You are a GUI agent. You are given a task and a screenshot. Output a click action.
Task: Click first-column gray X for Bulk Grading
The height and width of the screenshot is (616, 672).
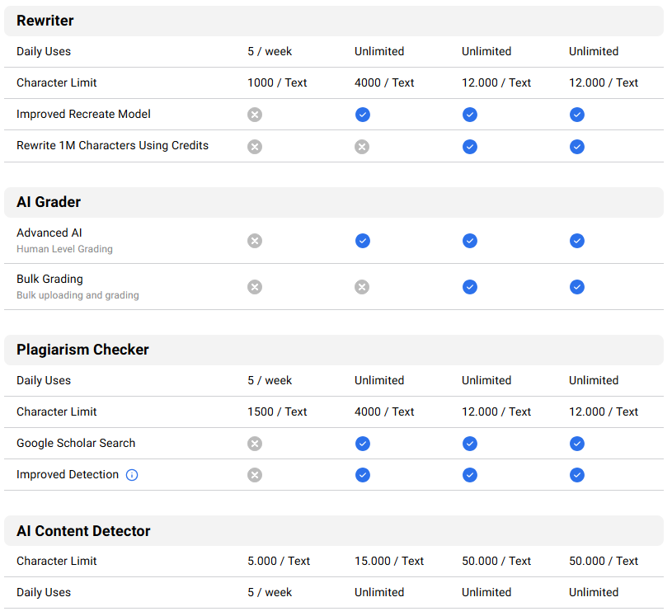pyautogui.click(x=255, y=287)
